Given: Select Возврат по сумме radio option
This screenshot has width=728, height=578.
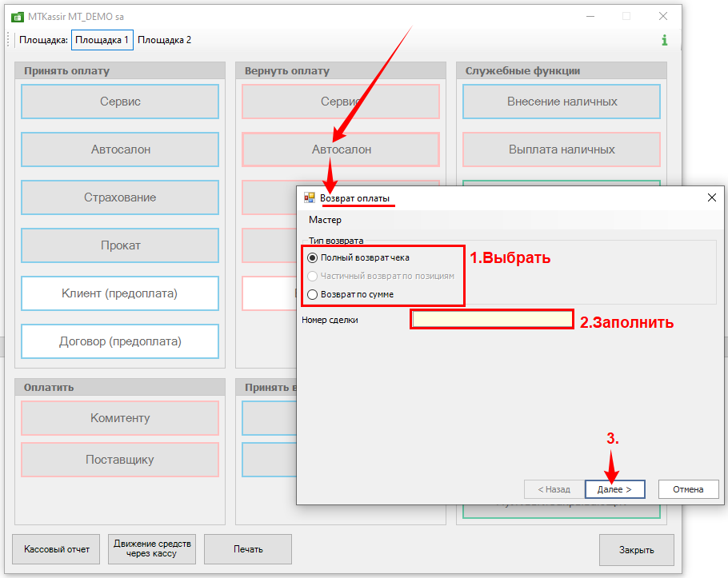Looking at the screenshot, I should (313, 294).
